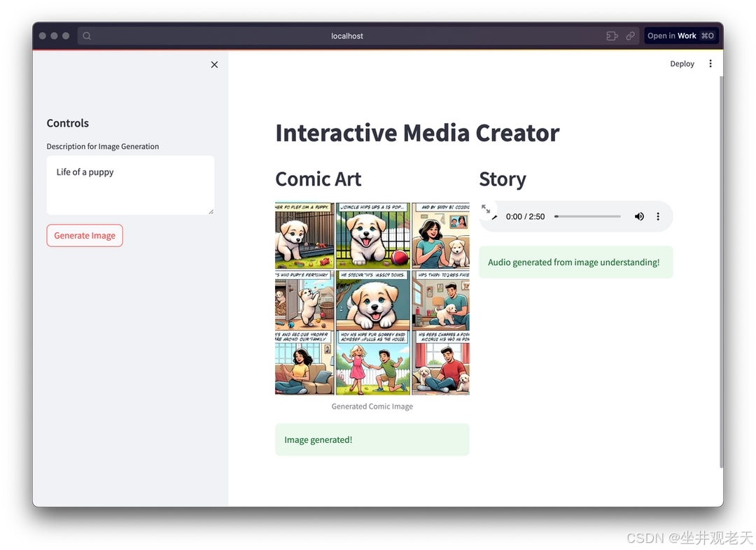Image resolution: width=756 pixels, height=550 pixels.
Task: Click the search icon in the browser address bar
Action: click(x=87, y=36)
